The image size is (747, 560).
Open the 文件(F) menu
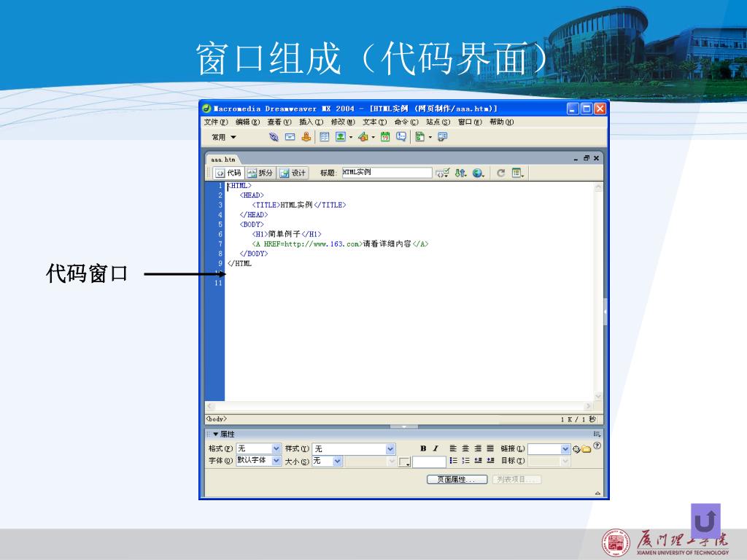pyautogui.click(x=216, y=122)
